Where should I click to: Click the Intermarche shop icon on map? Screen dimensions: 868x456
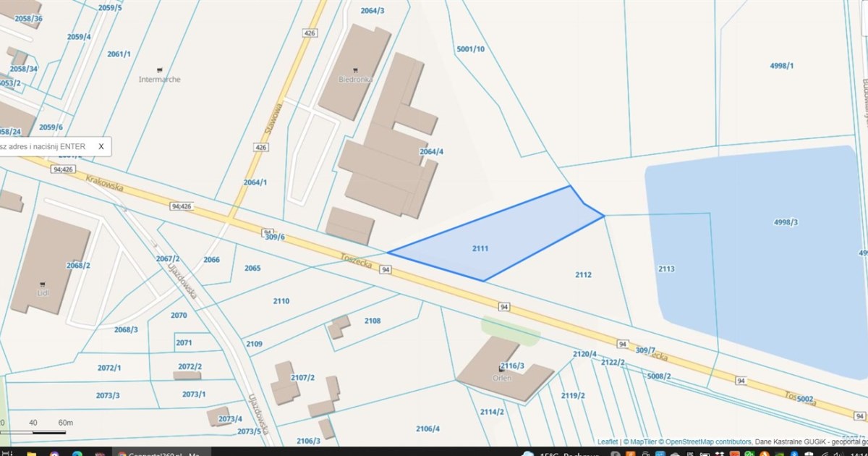point(160,70)
